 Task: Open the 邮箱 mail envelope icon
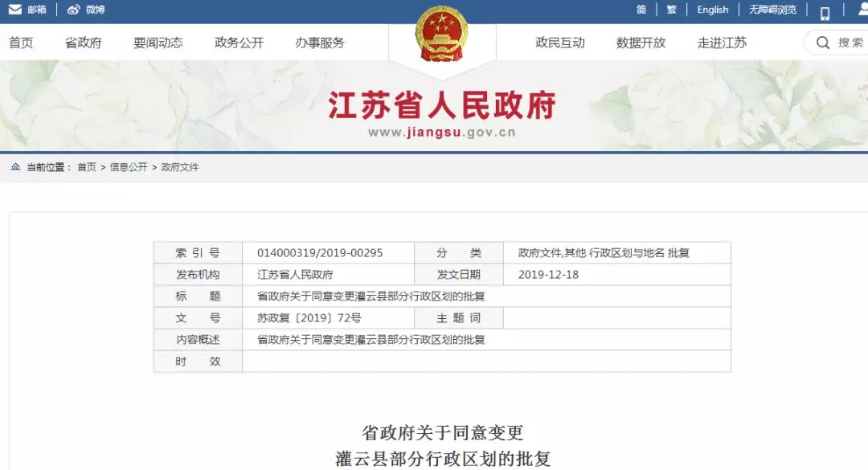tap(15, 10)
